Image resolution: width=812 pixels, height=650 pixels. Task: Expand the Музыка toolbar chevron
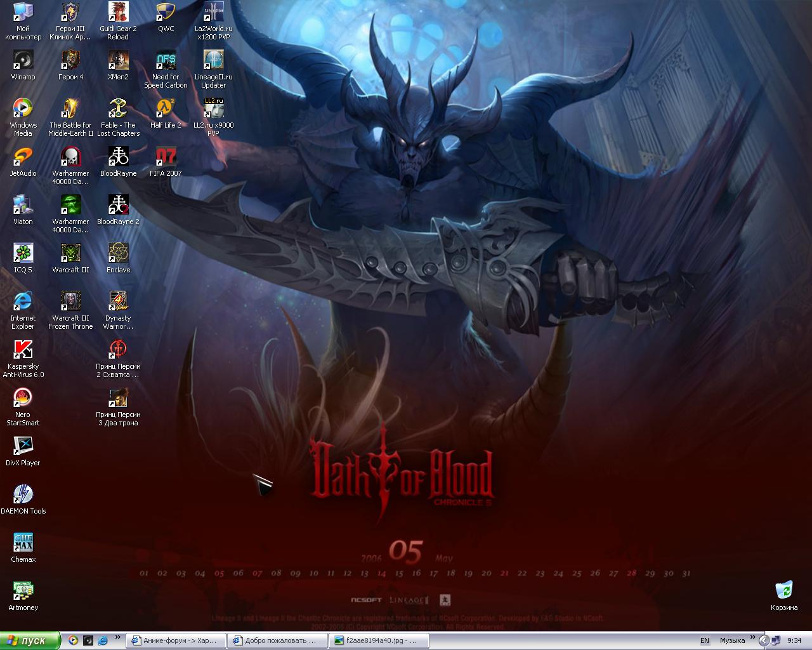click(752, 638)
